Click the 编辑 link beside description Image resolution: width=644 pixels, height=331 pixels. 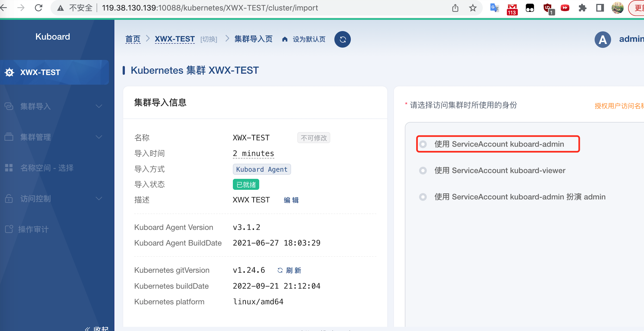[x=291, y=200]
